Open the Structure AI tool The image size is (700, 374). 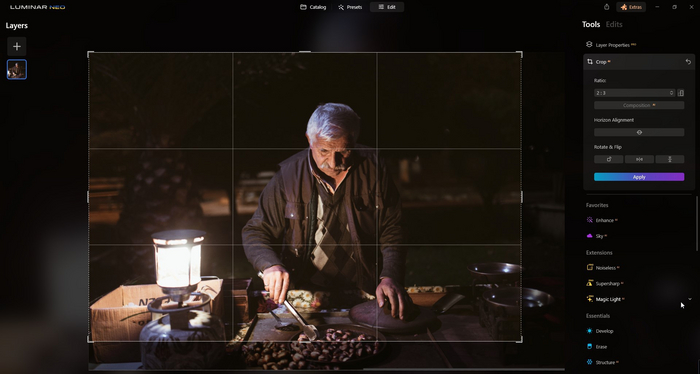pyautogui.click(x=602, y=362)
